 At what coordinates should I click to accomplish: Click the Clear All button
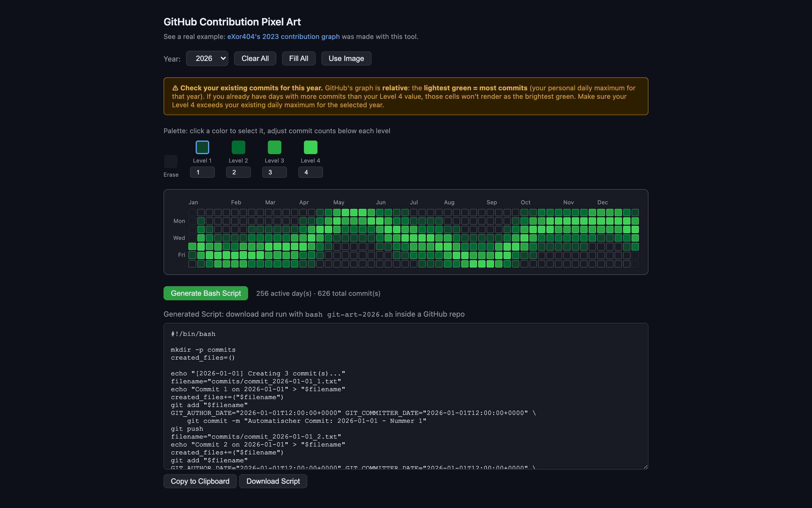pos(255,58)
